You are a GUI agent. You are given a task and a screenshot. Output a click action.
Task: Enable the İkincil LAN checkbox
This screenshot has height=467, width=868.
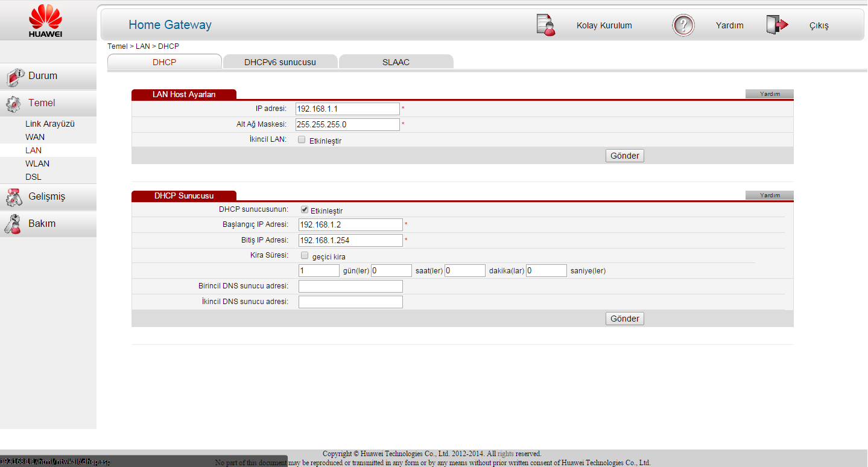pos(302,139)
